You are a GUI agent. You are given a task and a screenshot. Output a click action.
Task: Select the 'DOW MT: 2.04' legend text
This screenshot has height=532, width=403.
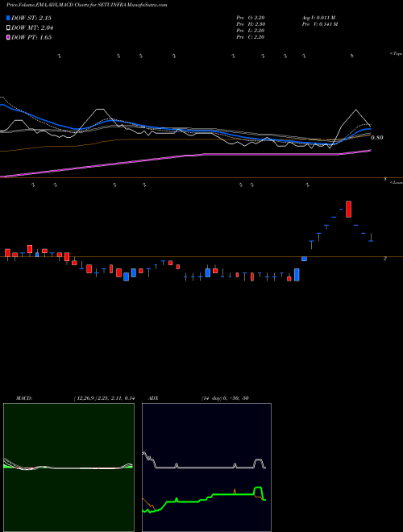pyautogui.click(x=32, y=28)
